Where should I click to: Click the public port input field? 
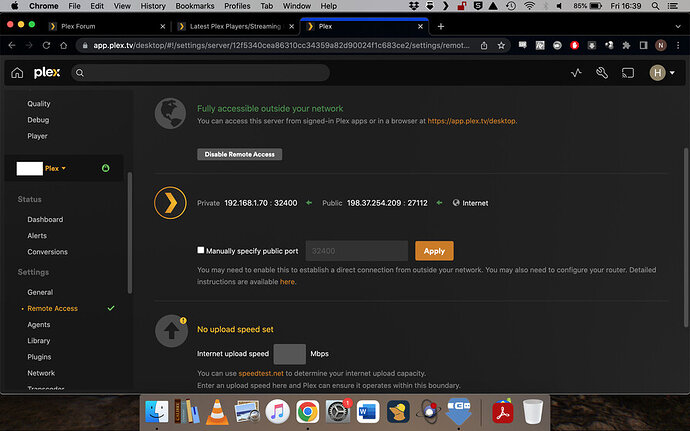click(356, 251)
